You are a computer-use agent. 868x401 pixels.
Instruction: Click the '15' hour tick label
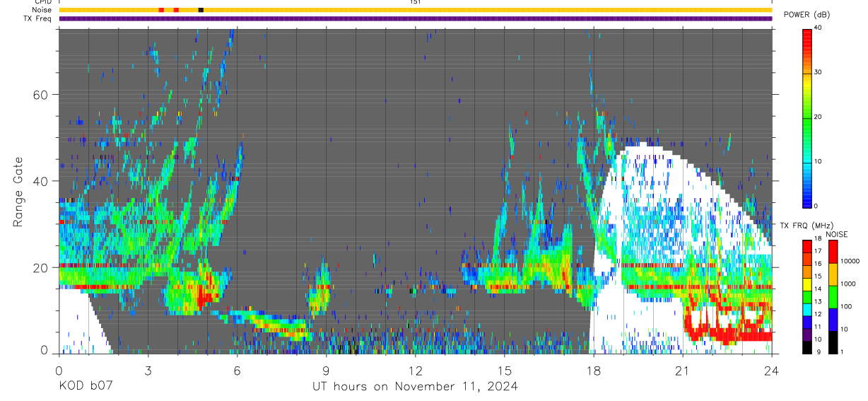tap(504, 370)
